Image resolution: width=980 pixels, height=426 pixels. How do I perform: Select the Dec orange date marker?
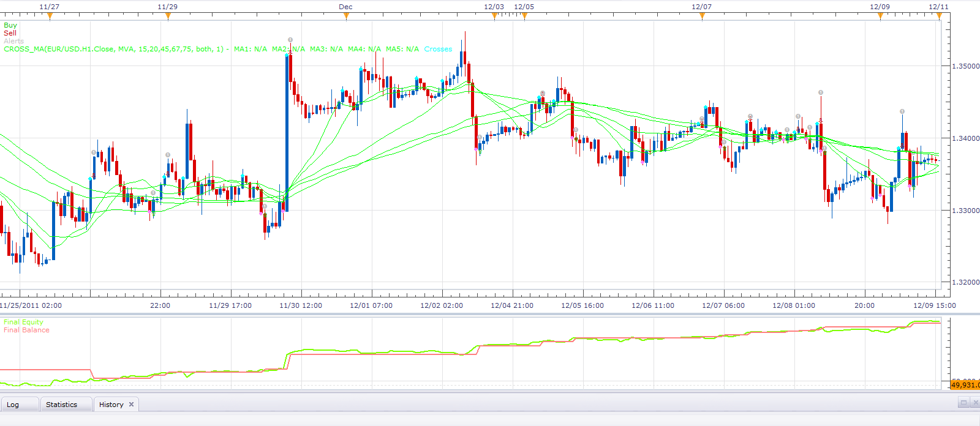click(346, 17)
